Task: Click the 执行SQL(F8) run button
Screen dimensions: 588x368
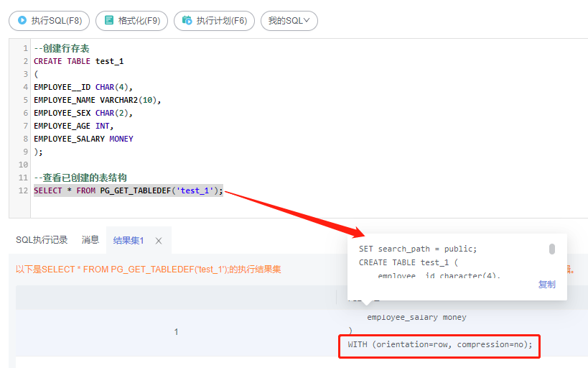Action: tap(49, 21)
